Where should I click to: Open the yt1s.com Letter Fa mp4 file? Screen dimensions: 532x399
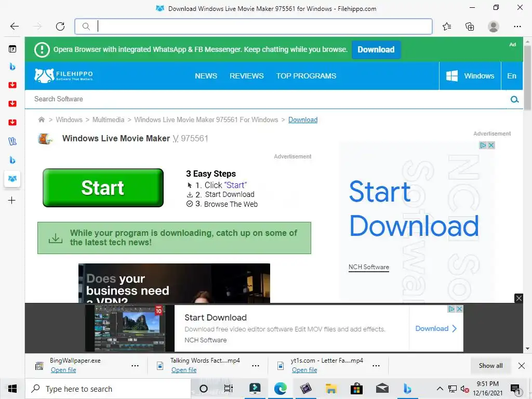[304, 370]
